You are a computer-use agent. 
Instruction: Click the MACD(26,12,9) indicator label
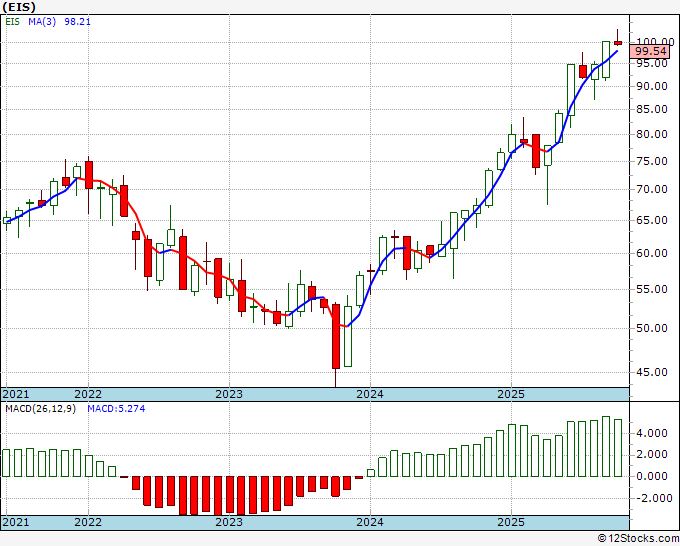pyautogui.click(x=40, y=409)
